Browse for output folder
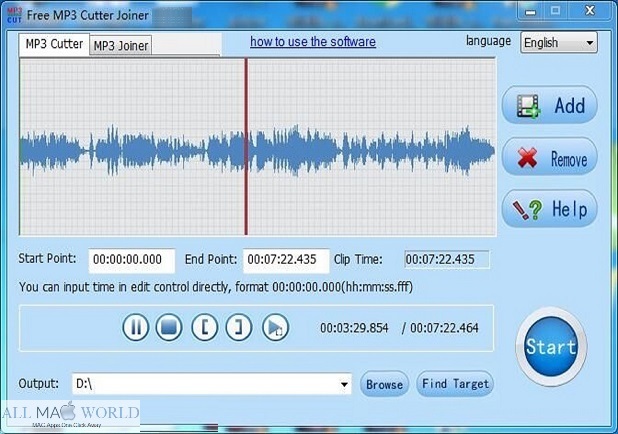This screenshot has width=618, height=434. (x=384, y=384)
